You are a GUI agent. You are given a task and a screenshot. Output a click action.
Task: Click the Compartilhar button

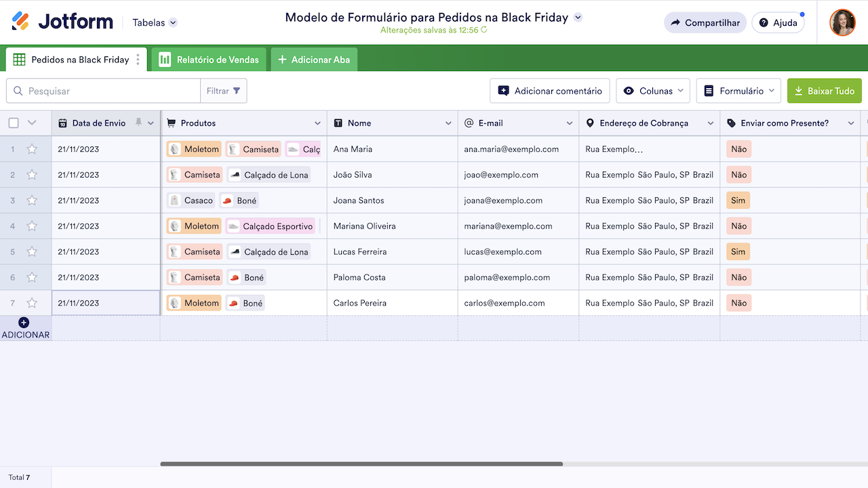705,22
